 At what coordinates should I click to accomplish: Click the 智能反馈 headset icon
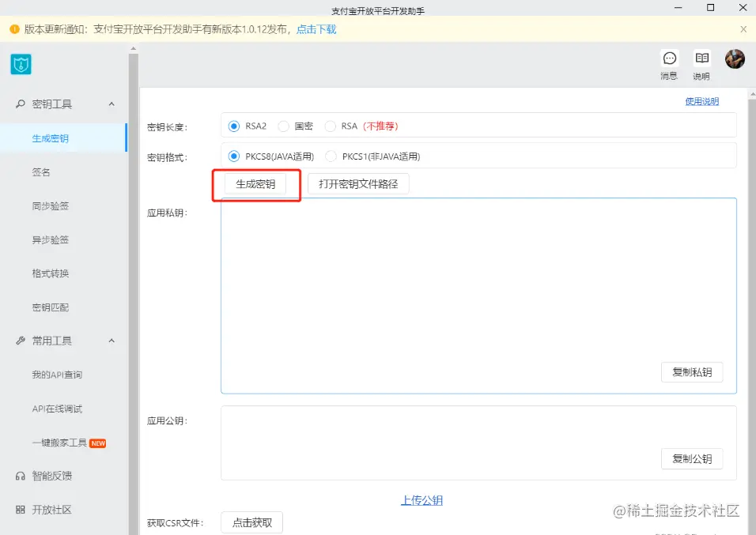click(x=21, y=477)
